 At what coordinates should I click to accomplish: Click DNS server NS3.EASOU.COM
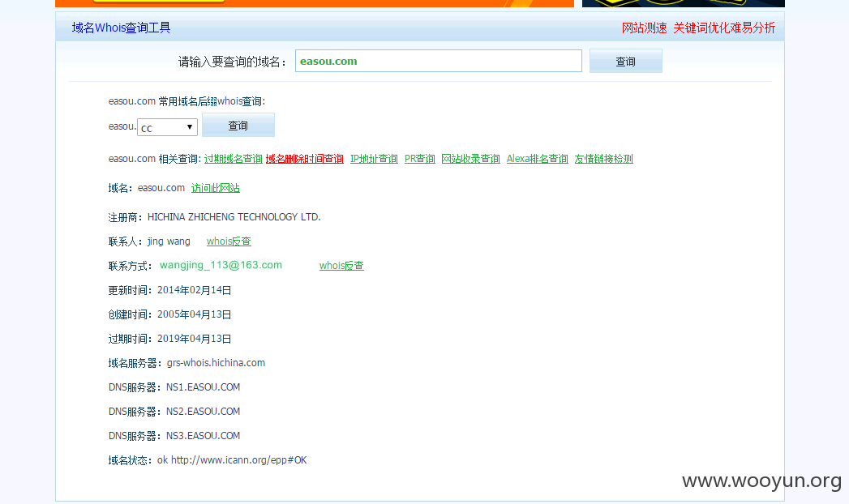(x=203, y=436)
